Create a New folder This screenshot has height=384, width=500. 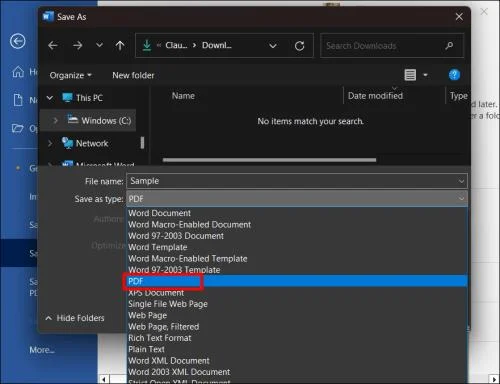click(x=133, y=75)
